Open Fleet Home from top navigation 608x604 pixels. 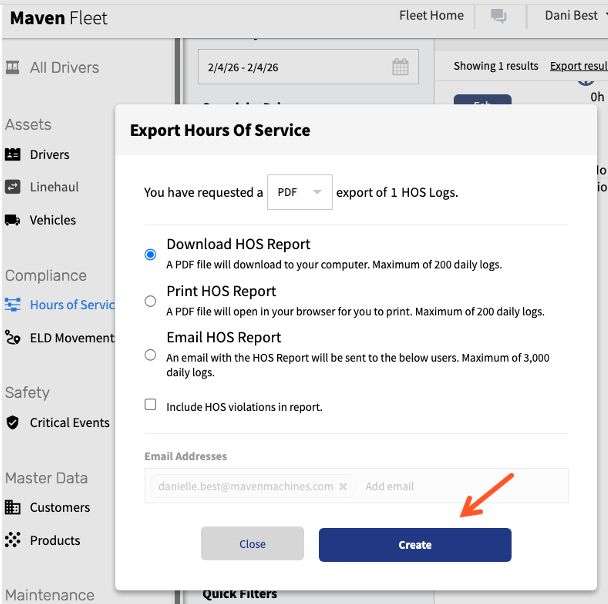431,16
